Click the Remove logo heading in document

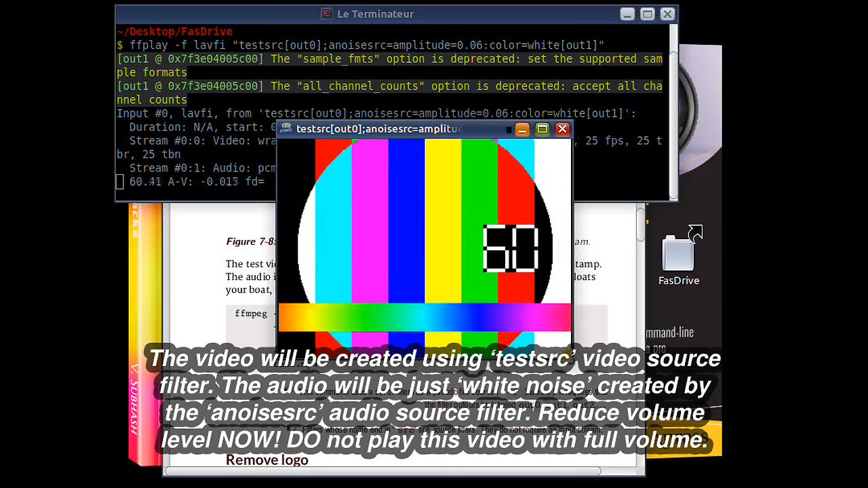[267, 460]
